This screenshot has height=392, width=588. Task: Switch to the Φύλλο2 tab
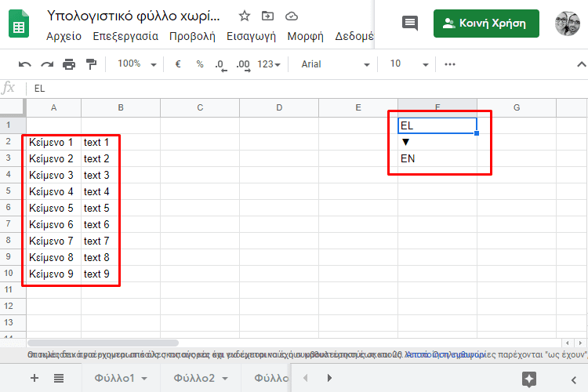194,378
